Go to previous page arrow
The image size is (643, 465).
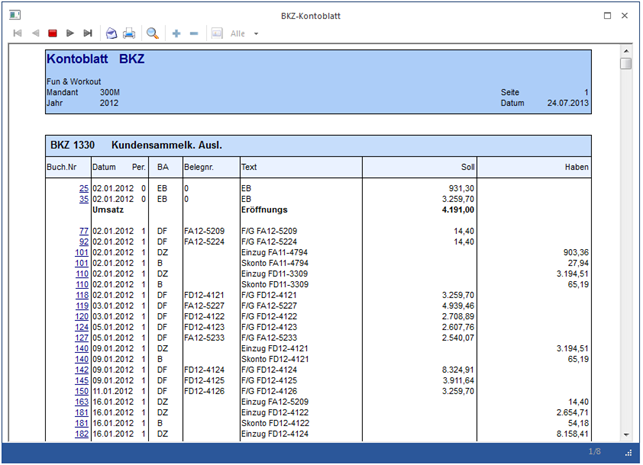coord(36,33)
